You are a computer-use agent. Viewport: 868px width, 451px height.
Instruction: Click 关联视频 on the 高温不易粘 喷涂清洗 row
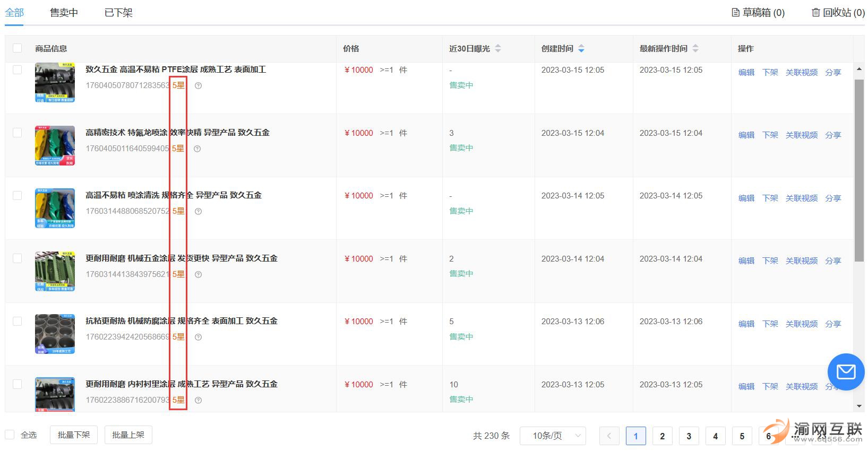point(801,198)
